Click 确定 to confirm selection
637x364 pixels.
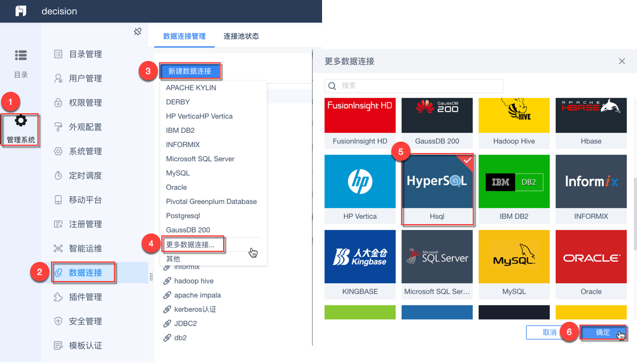click(603, 333)
